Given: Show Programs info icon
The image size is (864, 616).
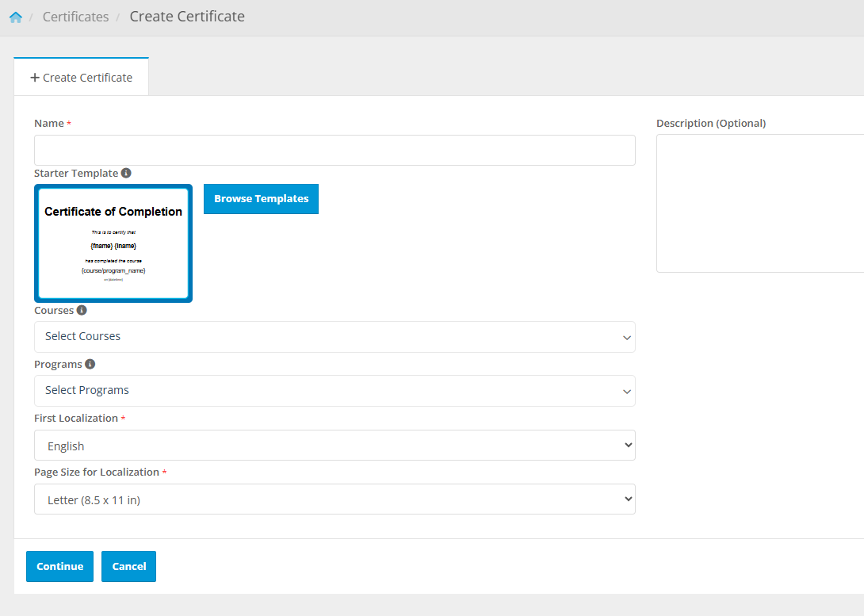Looking at the screenshot, I should [x=90, y=364].
